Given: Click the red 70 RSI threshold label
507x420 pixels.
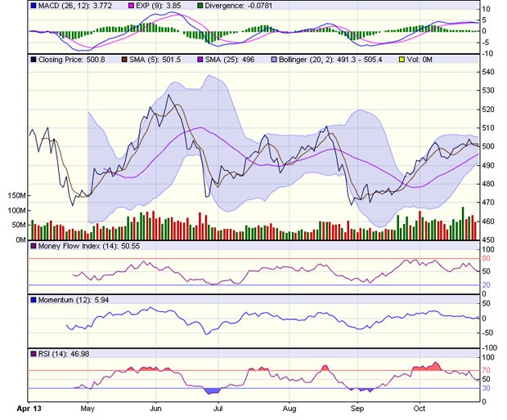Looking at the screenshot, I should [x=486, y=371].
